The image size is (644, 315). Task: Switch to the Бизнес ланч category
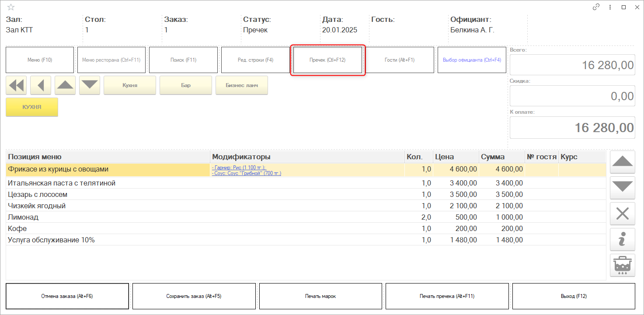coord(242,85)
